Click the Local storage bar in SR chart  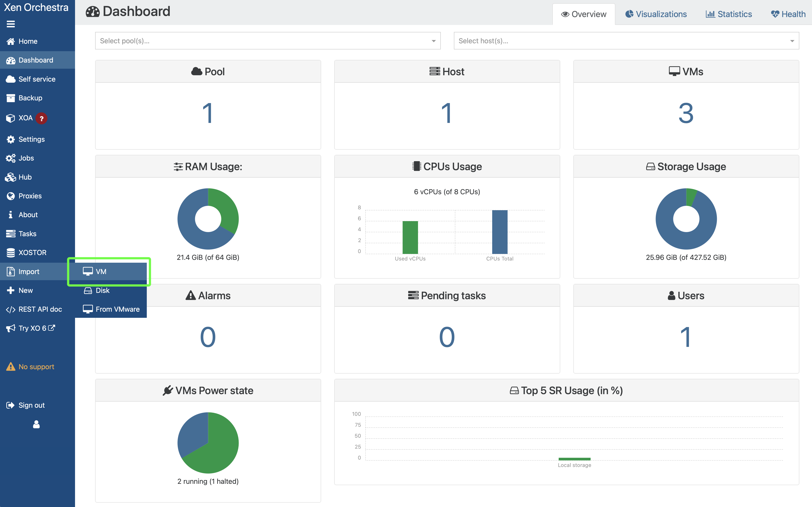click(574, 459)
